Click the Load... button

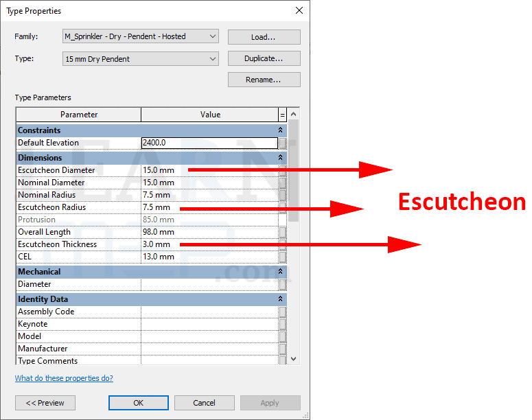[264, 37]
